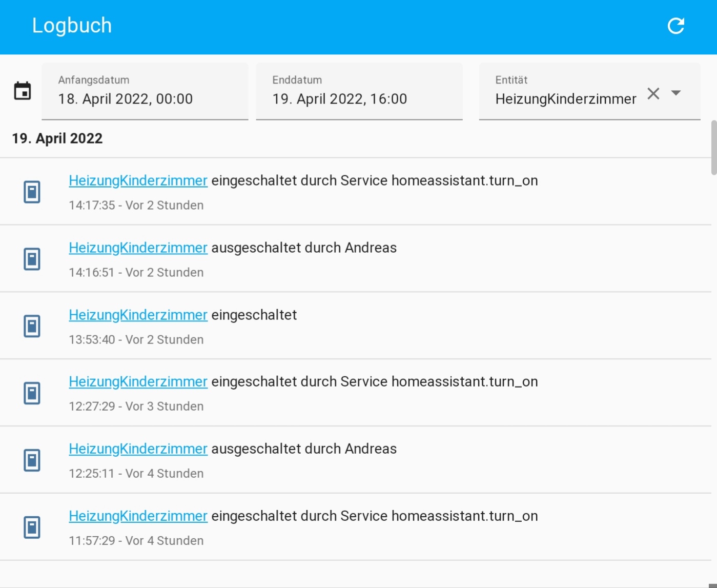Viewport: 717px width, 588px height.
Task: Open HeizungKinderzimmer link in 12:27:29 entry
Action: (x=138, y=381)
